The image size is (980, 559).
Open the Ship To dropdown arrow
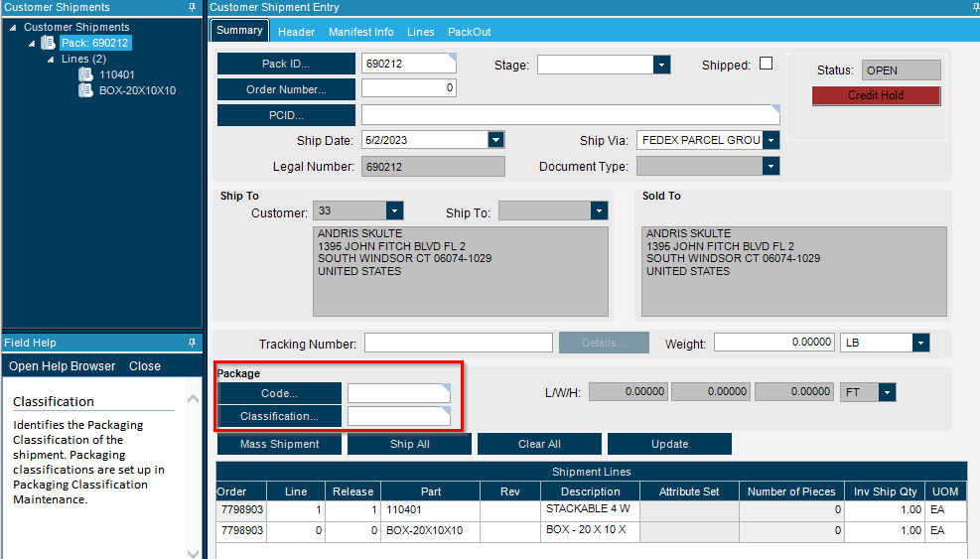pos(599,210)
